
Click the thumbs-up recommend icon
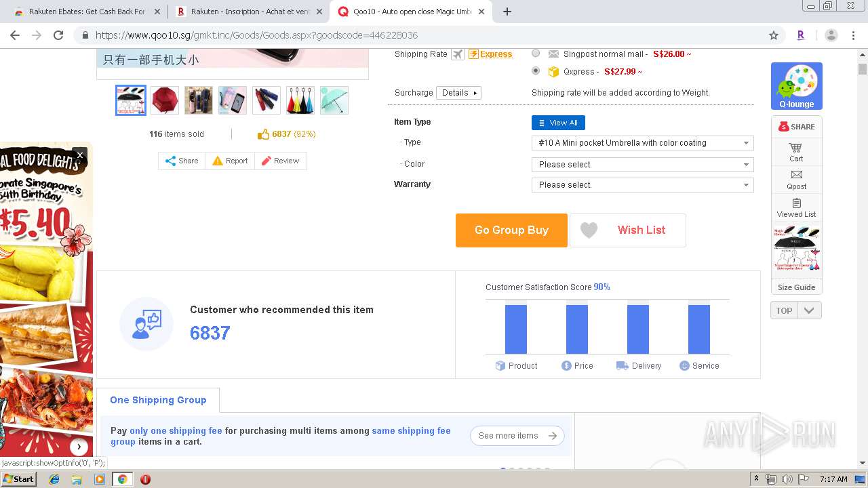click(x=264, y=134)
